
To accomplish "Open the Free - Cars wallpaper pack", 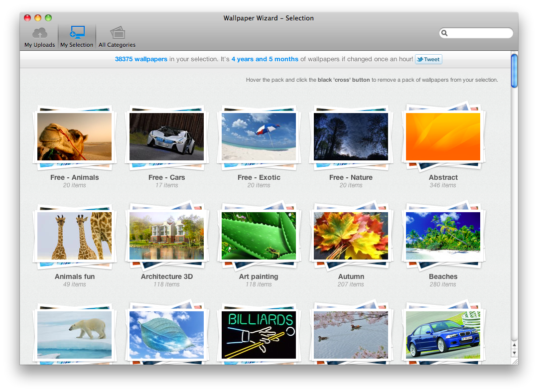I will pos(166,136).
